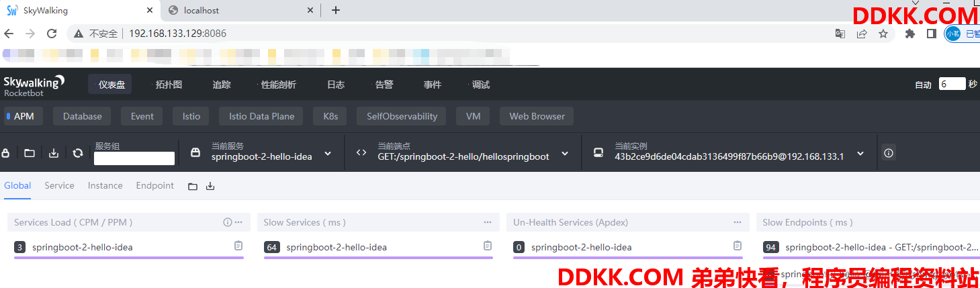Expand the 当前实例 instance dropdown
Screen dimensions: 980x288
[860, 154]
